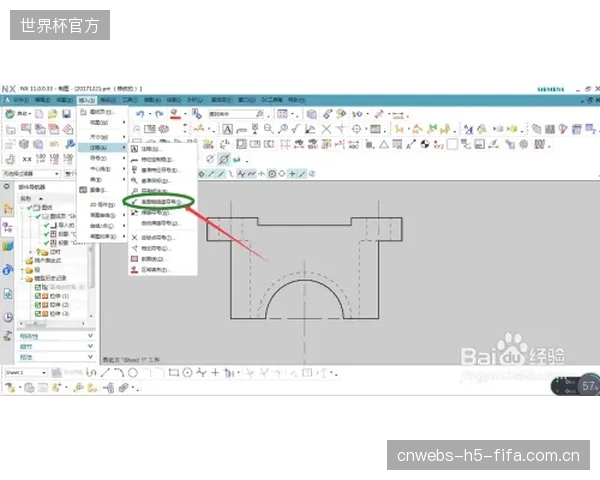Open the 插入 menu in menu bar
Image resolution: width=600 pixels, height=480 pixels.
(x=87, y=100)
